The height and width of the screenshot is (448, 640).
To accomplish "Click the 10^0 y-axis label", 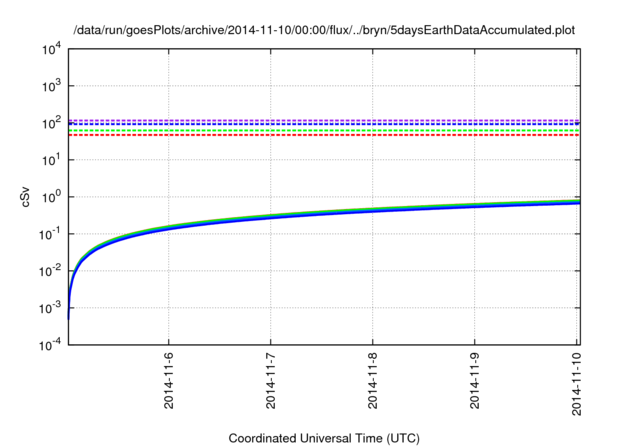I will click(51, 197).
